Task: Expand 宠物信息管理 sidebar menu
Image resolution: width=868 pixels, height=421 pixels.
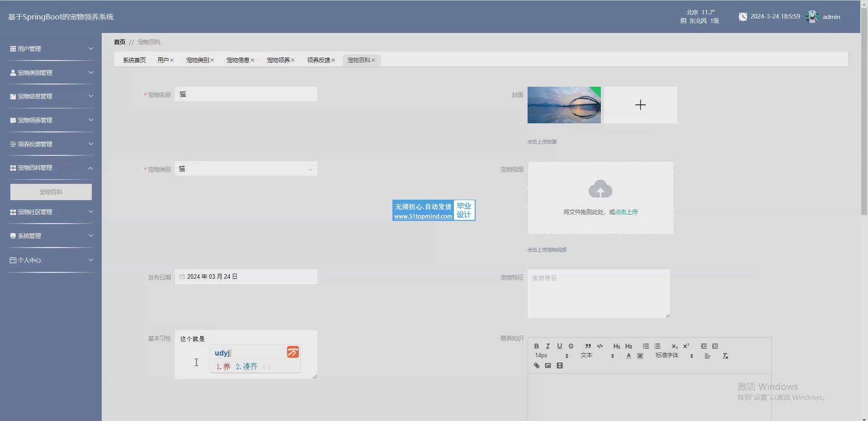Action: (x=51, y=96)
